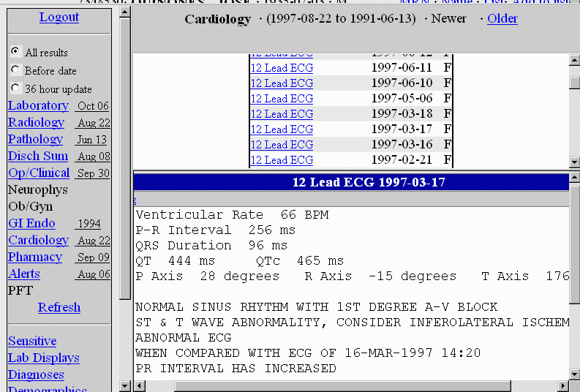Go to the Pharmacy section
Screen dimensions: 580x392
pyautogui.click(x=35, y=257)
